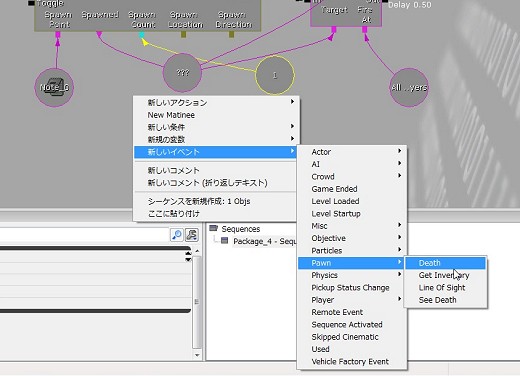Choose the Remote Event entry
Screen dimensions: 520x376
point(352,312)
